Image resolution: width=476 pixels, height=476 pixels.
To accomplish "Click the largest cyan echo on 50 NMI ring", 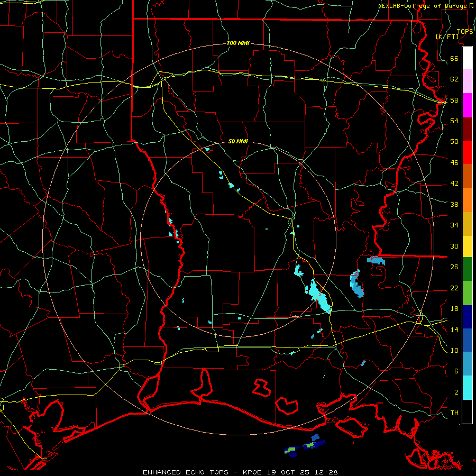I will tap(318, 297).
